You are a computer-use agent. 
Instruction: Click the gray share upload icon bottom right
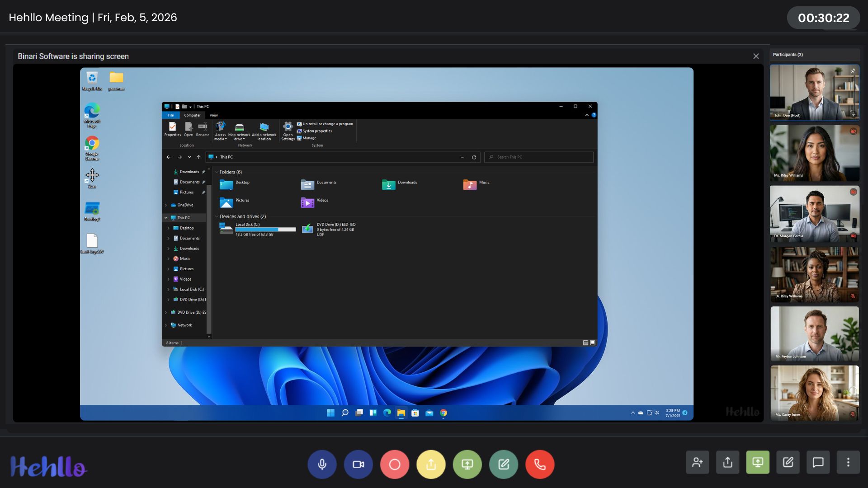pos(728,462)
